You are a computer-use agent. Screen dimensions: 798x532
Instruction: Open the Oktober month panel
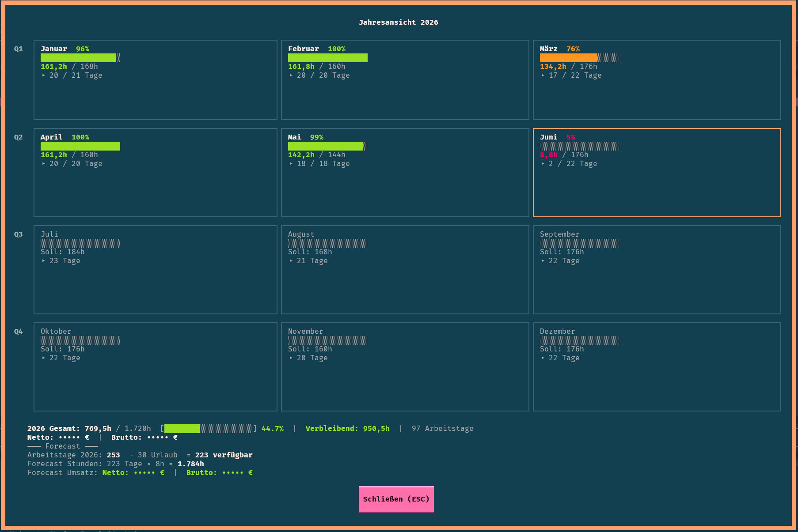(156, 367)
